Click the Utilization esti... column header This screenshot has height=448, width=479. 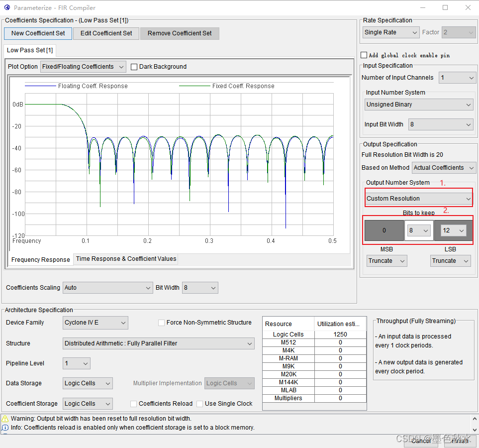click(x=340, y=324)
